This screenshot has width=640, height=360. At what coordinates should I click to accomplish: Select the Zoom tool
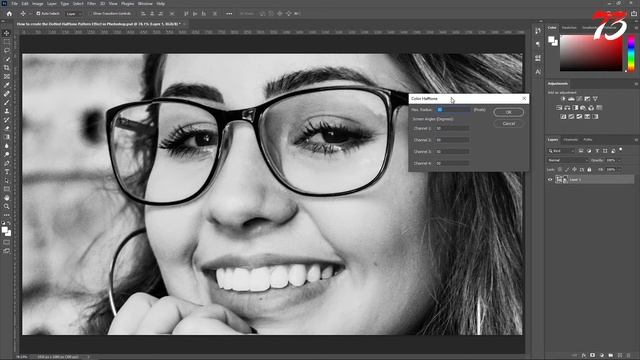(7, 206)
